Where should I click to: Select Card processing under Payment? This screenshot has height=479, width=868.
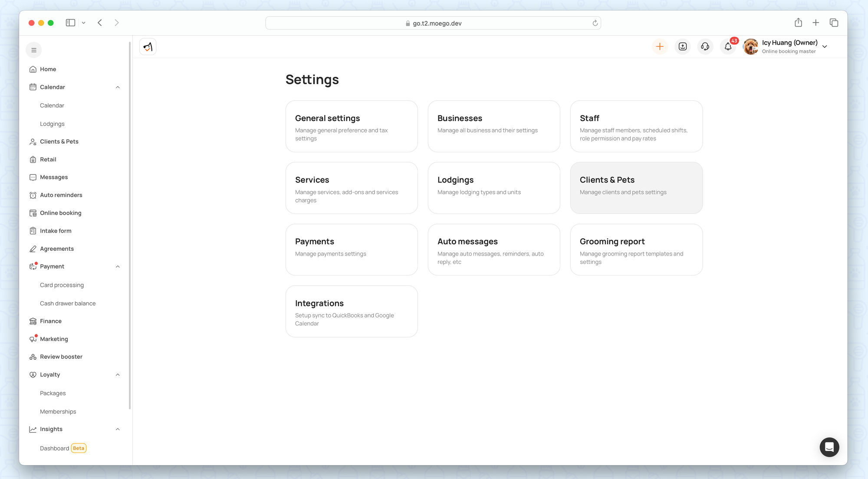coord(62,285)
